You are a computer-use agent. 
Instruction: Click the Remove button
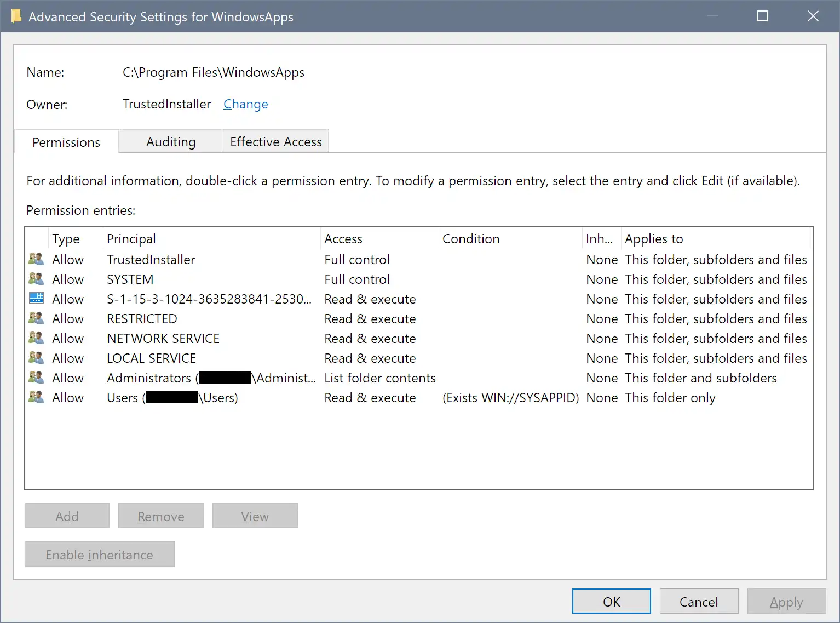160,516
